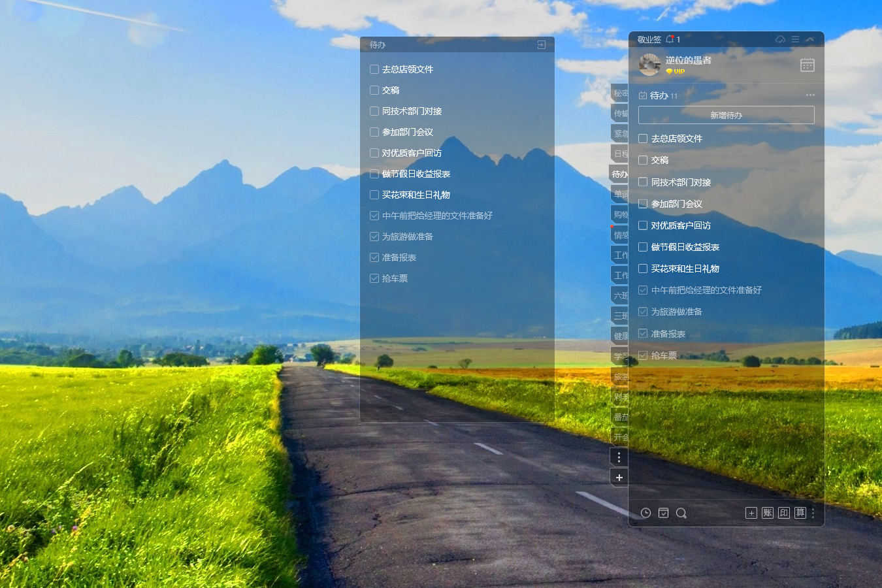Click the clock reminder icon at bottom

[x=645, y=513]
